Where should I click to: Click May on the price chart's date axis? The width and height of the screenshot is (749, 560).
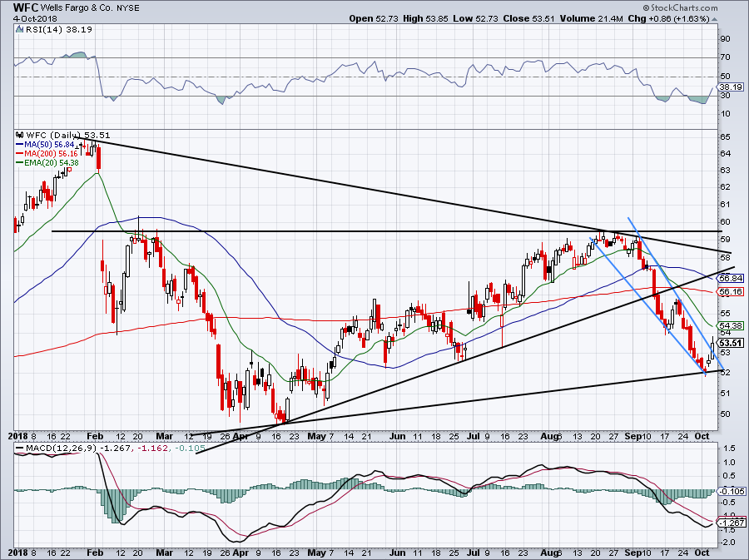[317, 436]
